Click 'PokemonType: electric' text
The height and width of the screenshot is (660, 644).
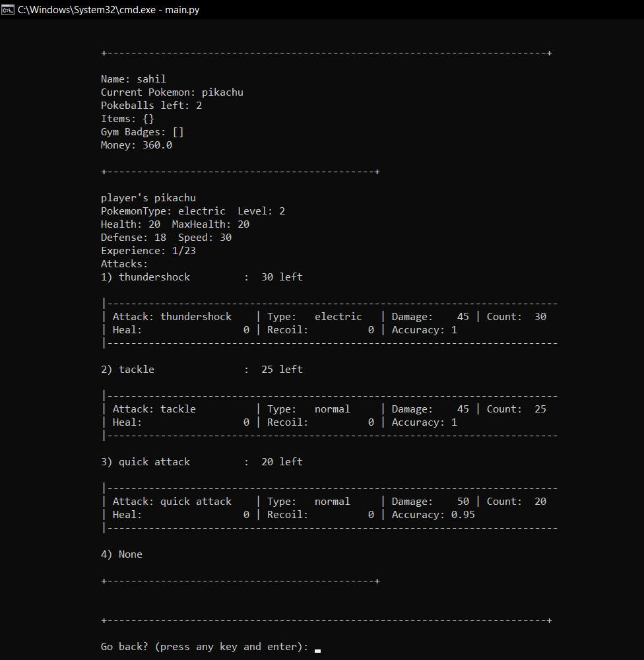click(x=163, y=211)
